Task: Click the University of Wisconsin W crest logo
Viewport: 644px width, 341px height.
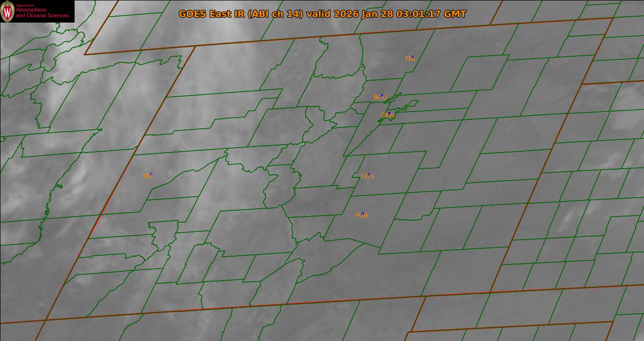Action: pos(7,11)
